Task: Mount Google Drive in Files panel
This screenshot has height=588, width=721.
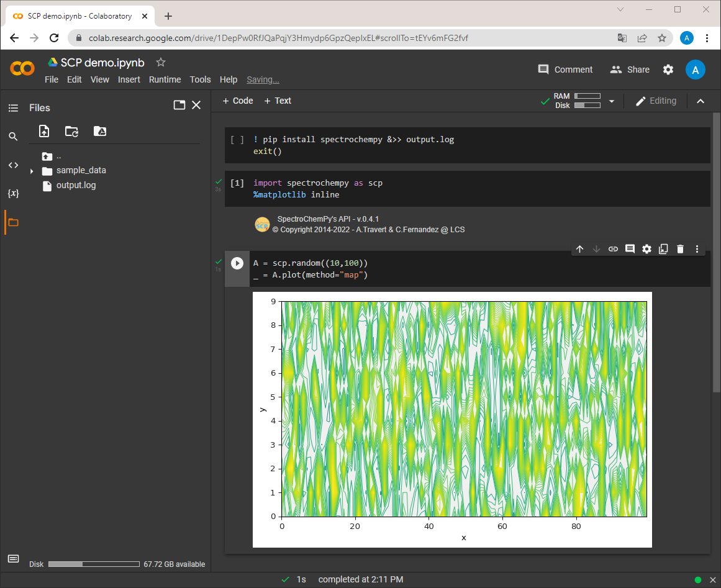Action: coord(100,132)
